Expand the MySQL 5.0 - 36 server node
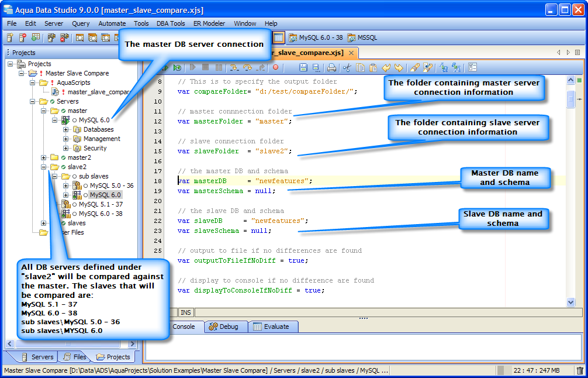This screenshot has height=378, width=588. [x=66, y=185]
